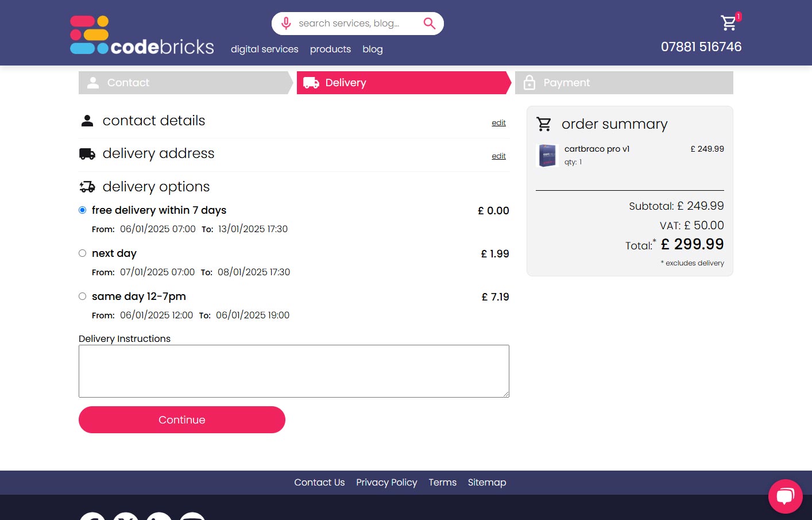812x520 pixels.
Task: Click the cart icon in order summary
Action: pyautogui.click(x=544, y=124)
